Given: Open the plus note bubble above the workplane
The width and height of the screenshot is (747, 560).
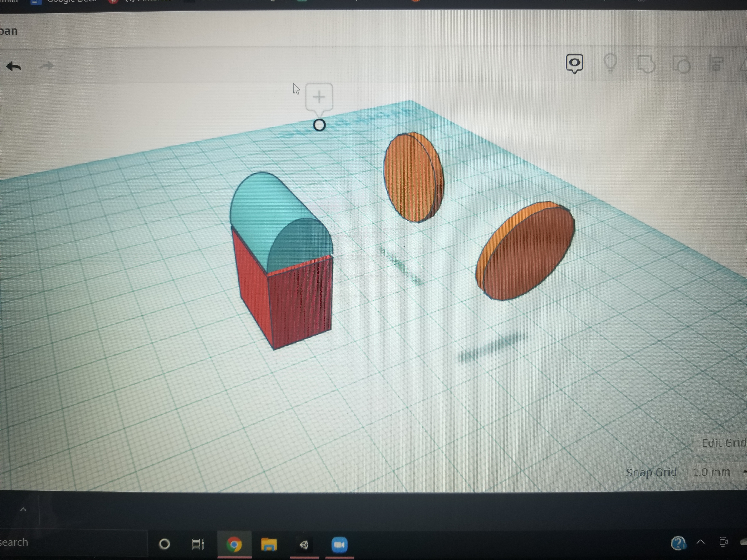Looking at the screenshot, I should (319, 98).
